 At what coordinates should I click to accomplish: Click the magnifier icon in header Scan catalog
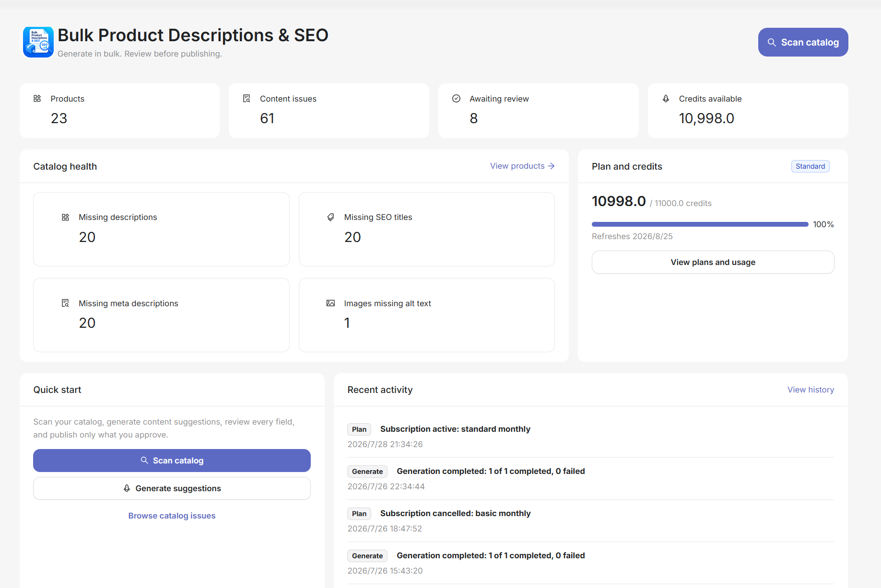(x=772, y=42)
